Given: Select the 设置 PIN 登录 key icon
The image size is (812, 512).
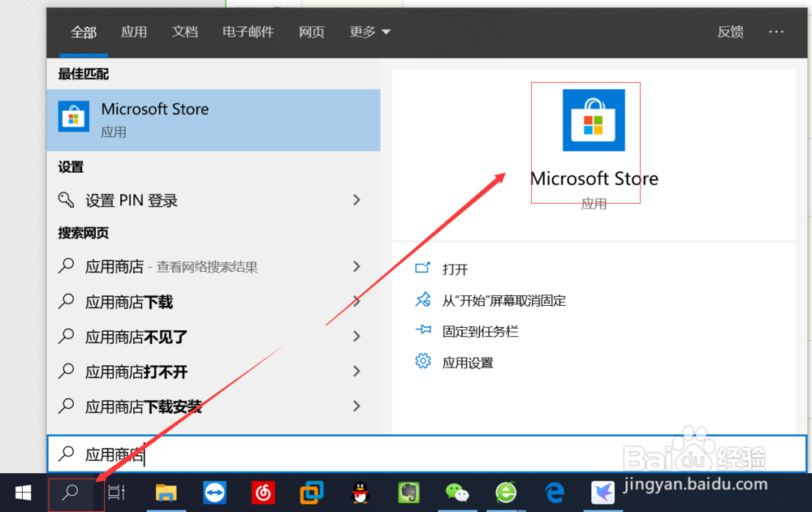Looking at the screenshot, I should pyautogui.click(x=66, y=200).
